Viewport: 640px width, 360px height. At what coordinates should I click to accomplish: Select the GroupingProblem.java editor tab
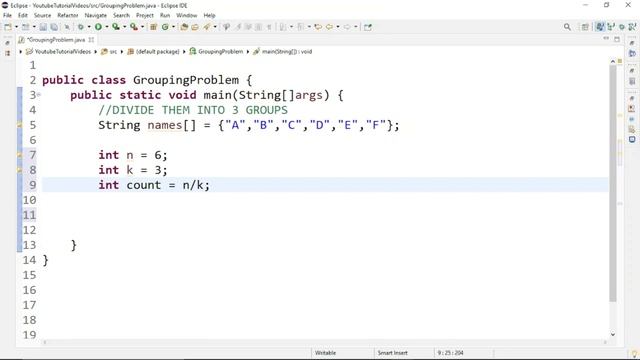click(x=56, y=40)
